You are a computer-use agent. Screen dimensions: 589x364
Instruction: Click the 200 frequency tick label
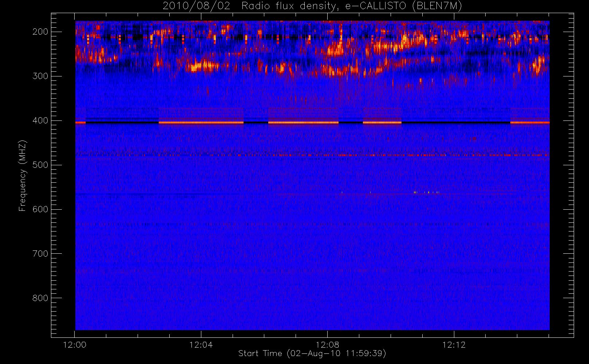pos(40,32)
